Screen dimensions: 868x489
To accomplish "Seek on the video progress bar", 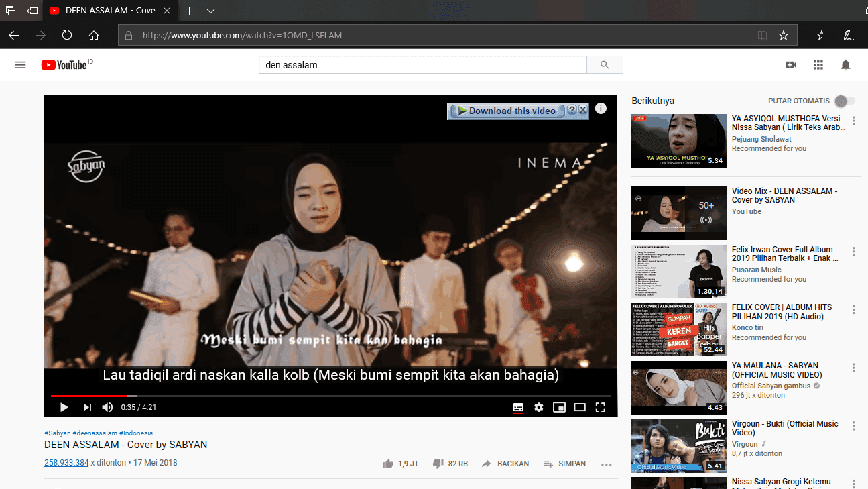I will tap(330, 396).
